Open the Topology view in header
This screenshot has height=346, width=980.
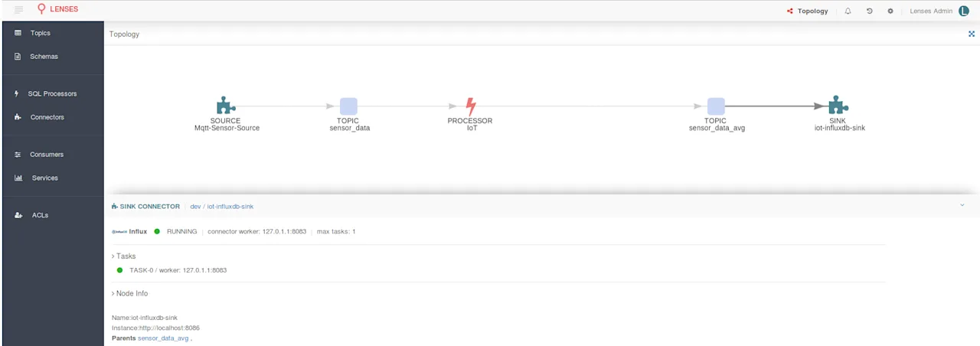click(x=807, y=11)
